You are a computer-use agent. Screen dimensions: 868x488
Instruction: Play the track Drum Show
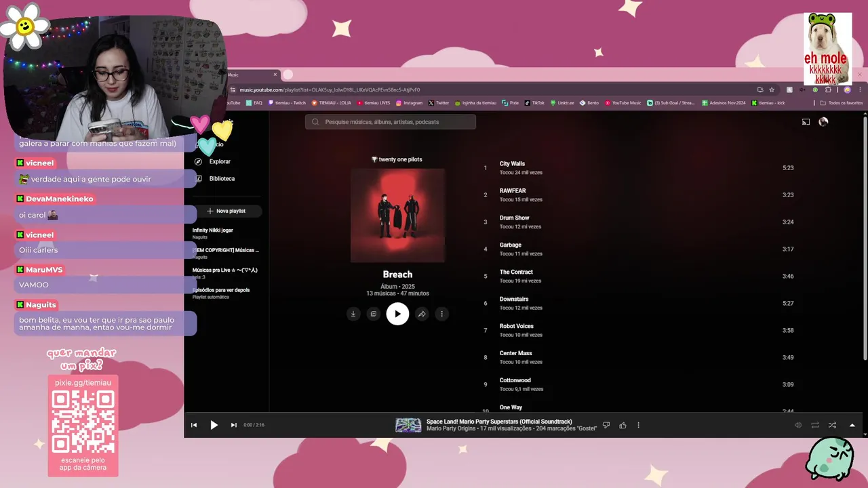514,218
